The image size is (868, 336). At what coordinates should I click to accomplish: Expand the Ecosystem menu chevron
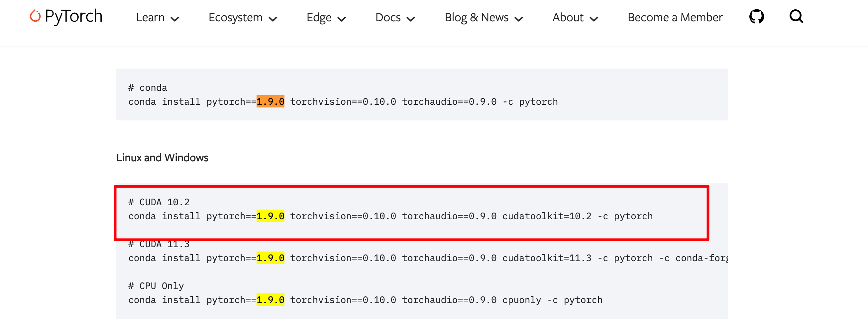pos(273,19)
